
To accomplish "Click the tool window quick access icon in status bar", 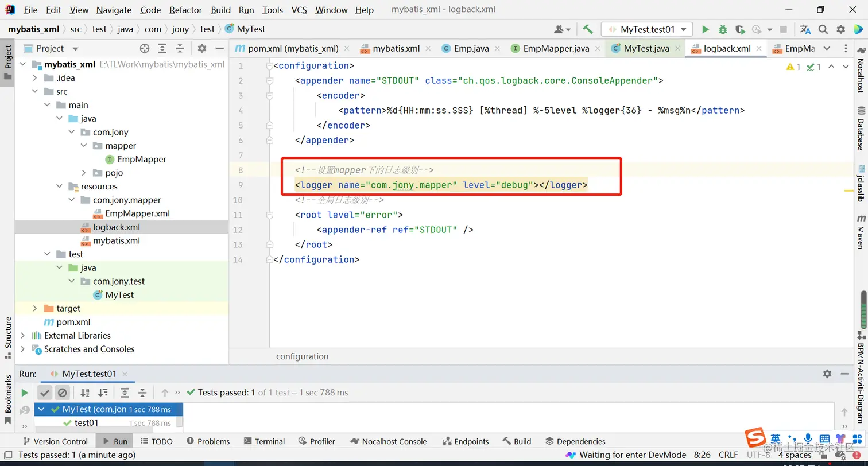I will click(x=9, y=455).
